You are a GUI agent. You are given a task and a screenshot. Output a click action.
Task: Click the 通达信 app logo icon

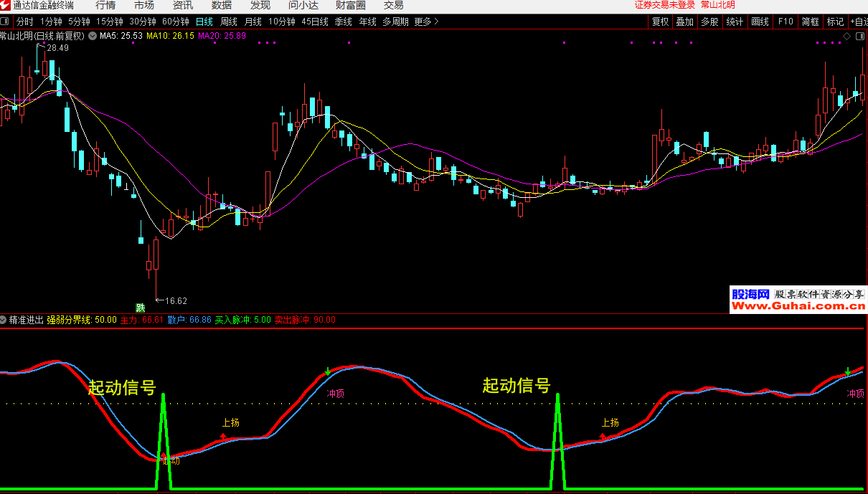pyautogui.click(x=6, y=5)
